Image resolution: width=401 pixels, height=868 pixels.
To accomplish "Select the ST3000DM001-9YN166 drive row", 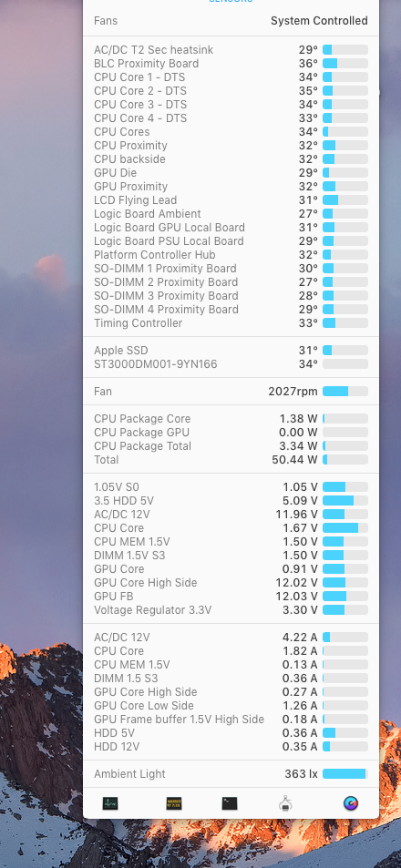I will [x=231, y=364].
